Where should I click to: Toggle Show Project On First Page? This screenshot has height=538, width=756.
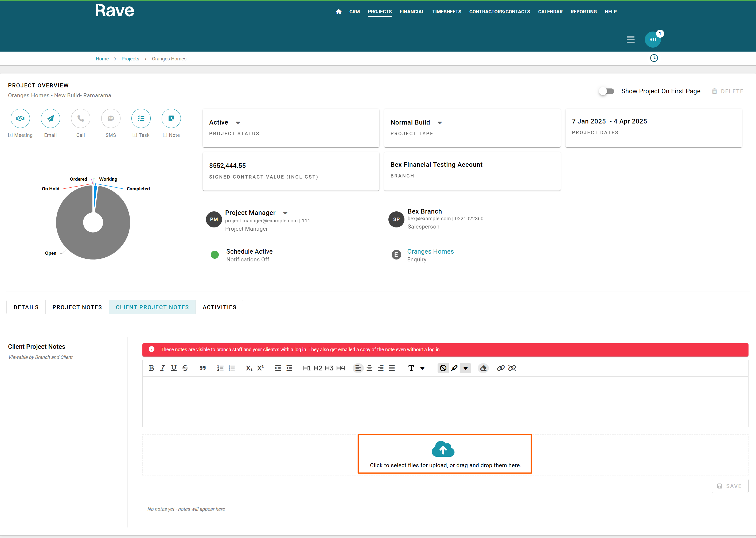click(x=606, y=91)
